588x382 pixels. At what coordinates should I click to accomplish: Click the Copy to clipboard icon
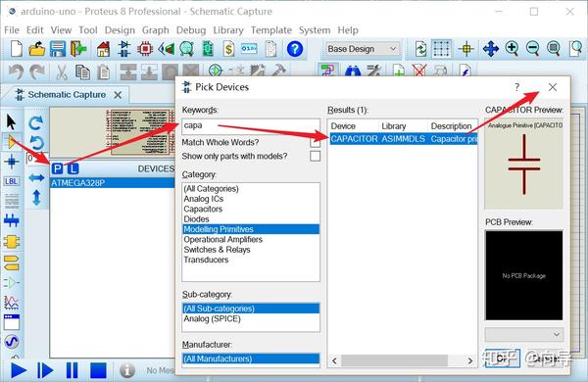[x=82, y=72]
